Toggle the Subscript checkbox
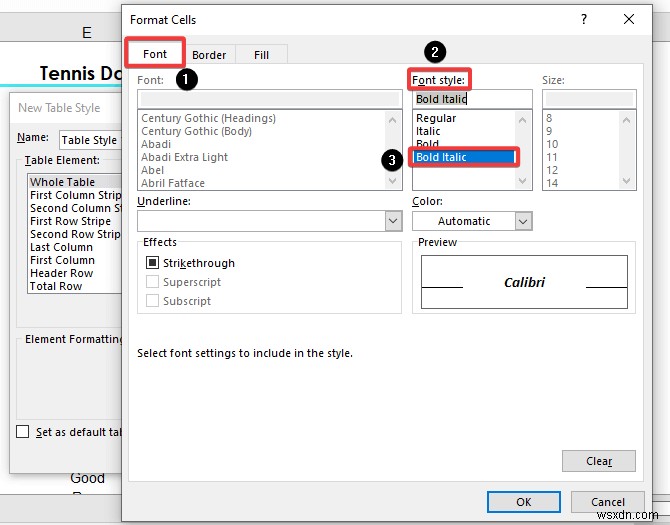This screenshot has width=670, height=525. [x=153, y=301]
